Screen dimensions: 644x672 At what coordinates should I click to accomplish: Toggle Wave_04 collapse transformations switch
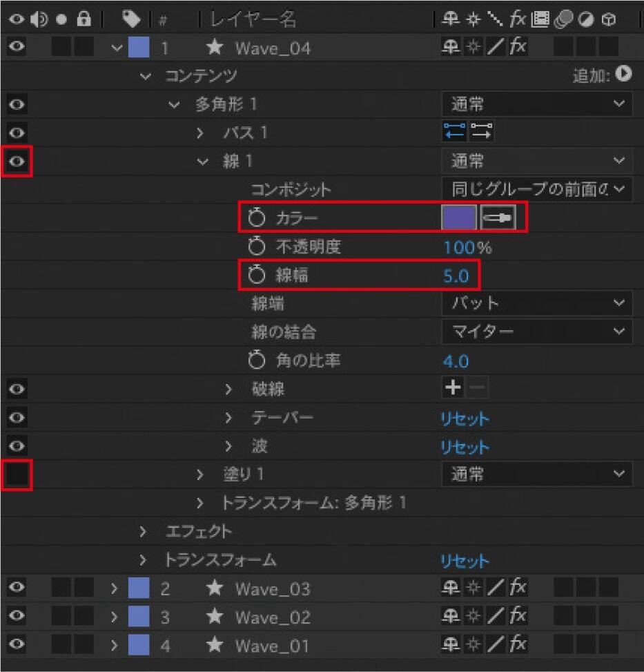473,46
